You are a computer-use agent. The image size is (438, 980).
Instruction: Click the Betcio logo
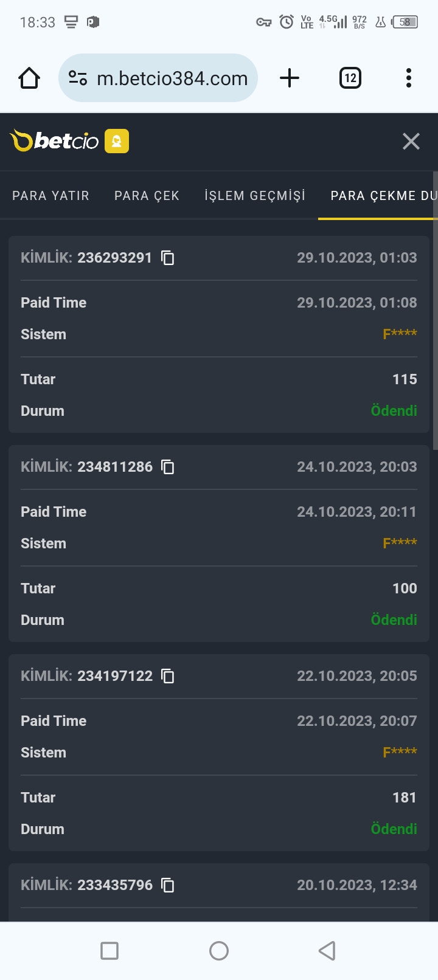(54, 141)
